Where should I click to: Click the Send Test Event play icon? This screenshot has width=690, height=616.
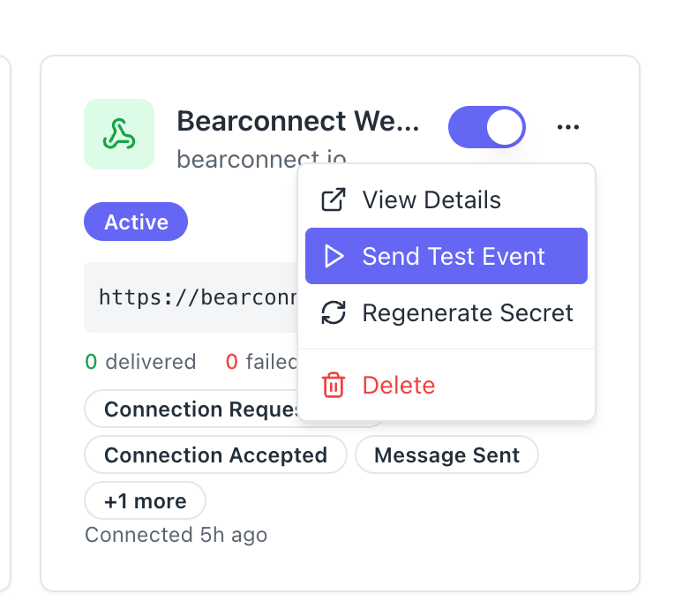tap(334, 257)
